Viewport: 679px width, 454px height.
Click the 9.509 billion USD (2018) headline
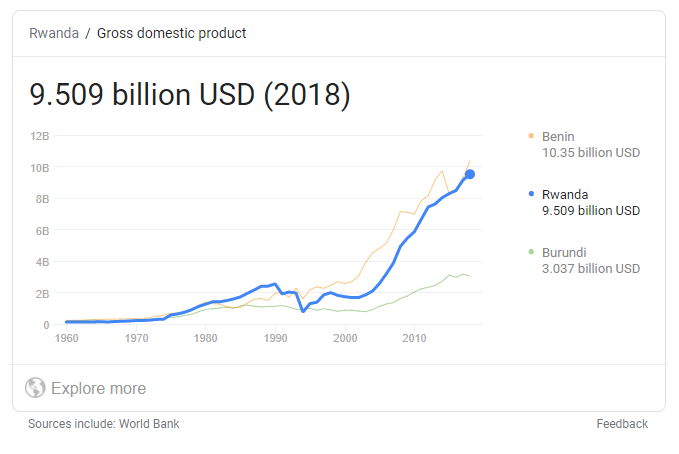pos(190,95)
